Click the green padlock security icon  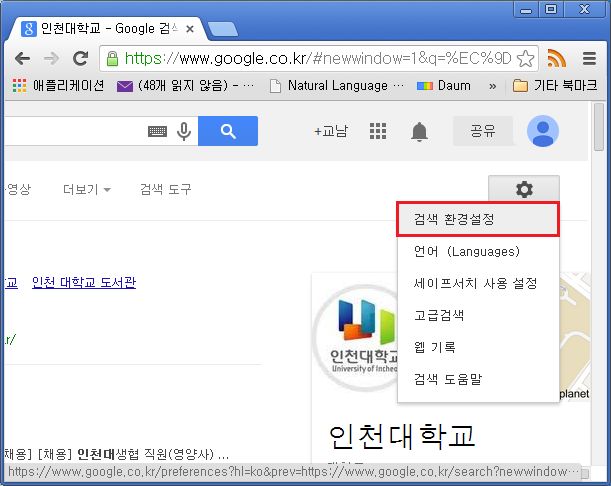coord(112,59)
